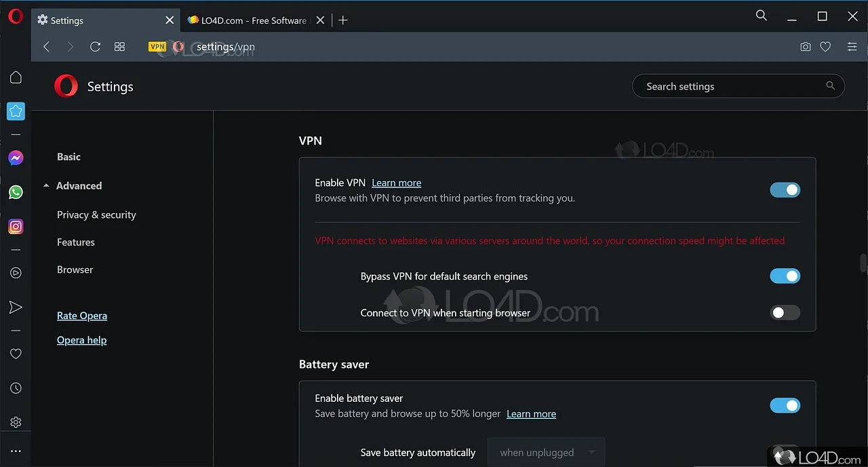Open Pinboards via the blue star icon
The image size is (868, 467).
(16, 111)
